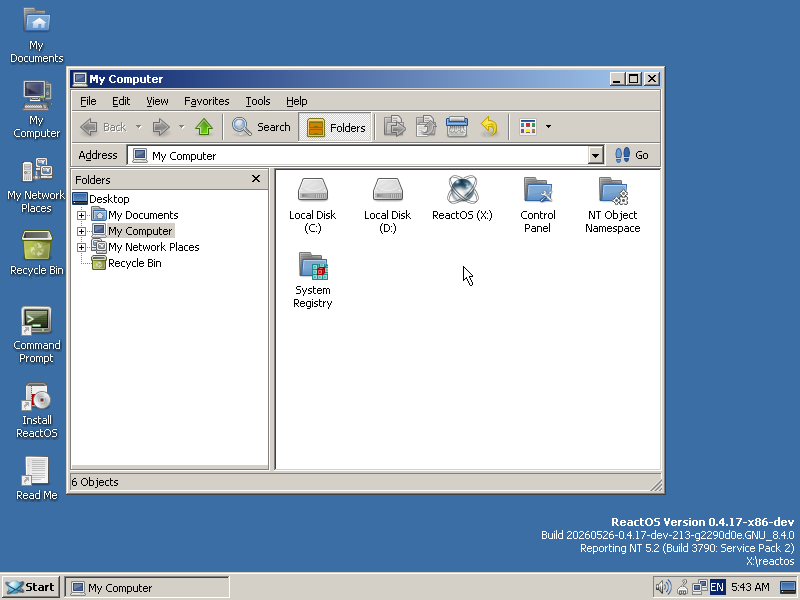The height and width of the screenshot is (600, 800).
Task: Select Install ReactOS desktop shortcut
Action: tap(36, 411)
